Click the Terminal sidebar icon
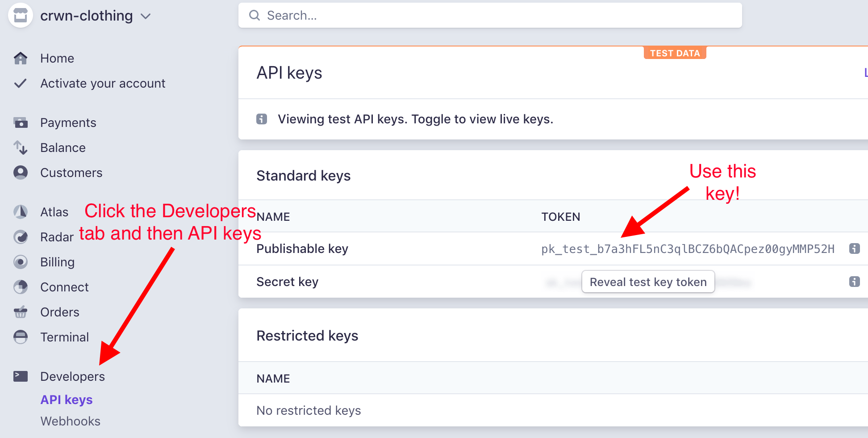 tap(21, 337)
